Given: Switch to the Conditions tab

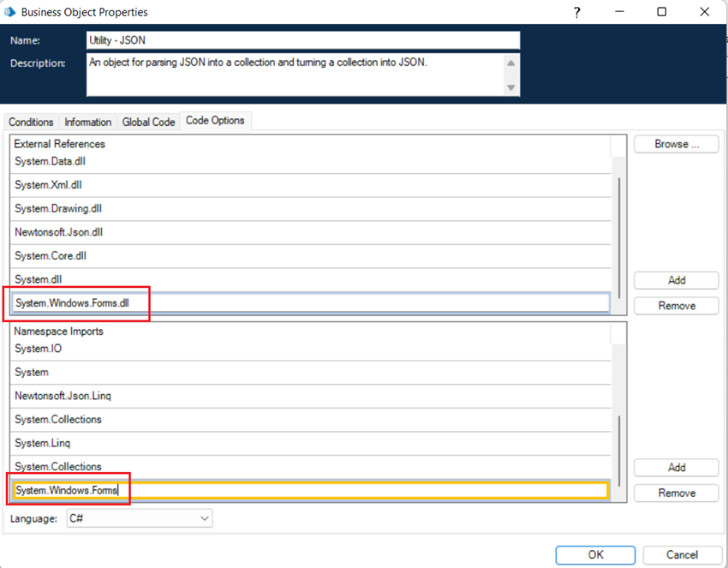Looking at the screenshot, I should [x=31, y=123].
